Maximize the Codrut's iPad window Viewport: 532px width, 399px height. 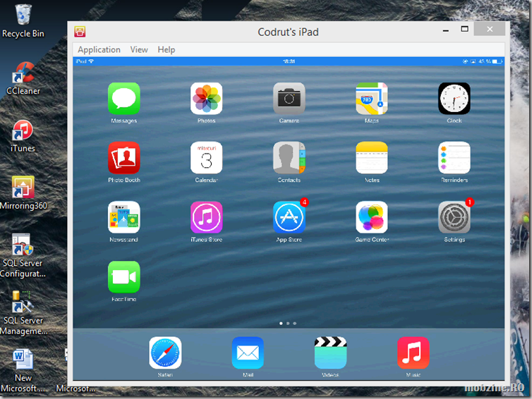(x=464, y=29)
